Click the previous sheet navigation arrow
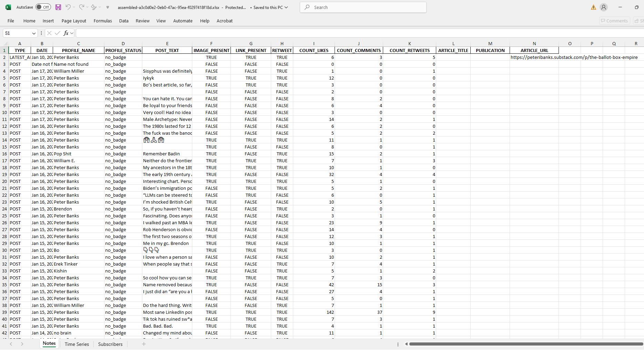The image size is (644, 350). [11, 344]
